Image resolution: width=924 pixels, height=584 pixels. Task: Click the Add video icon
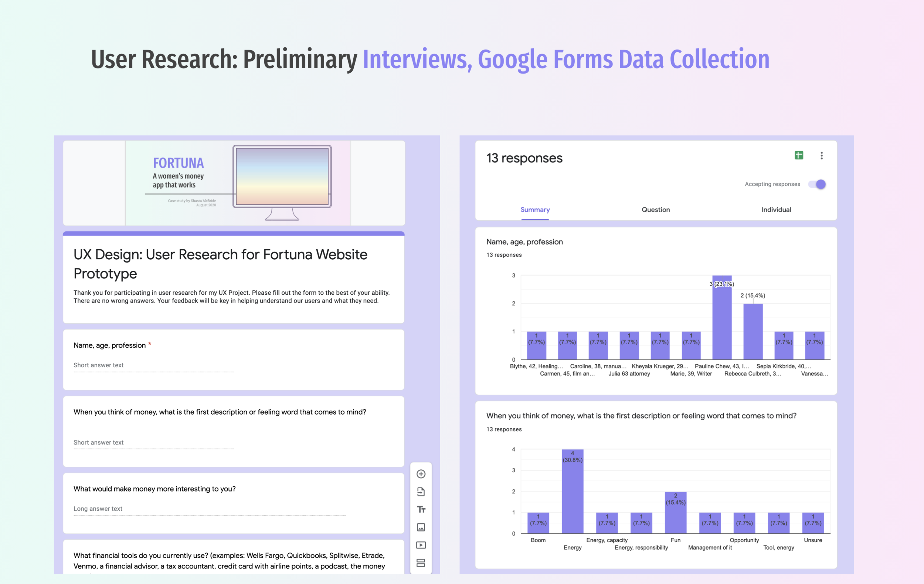[x=421, y=545]
